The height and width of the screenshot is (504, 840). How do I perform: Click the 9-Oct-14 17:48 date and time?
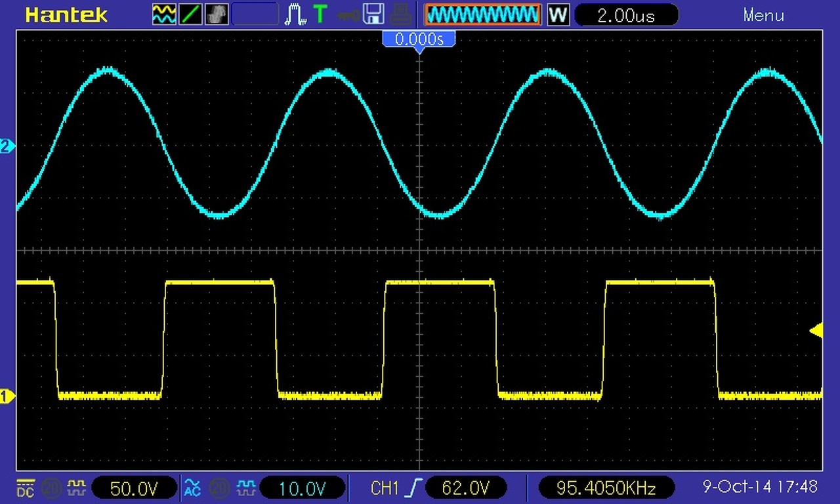(x=760, y=487)
